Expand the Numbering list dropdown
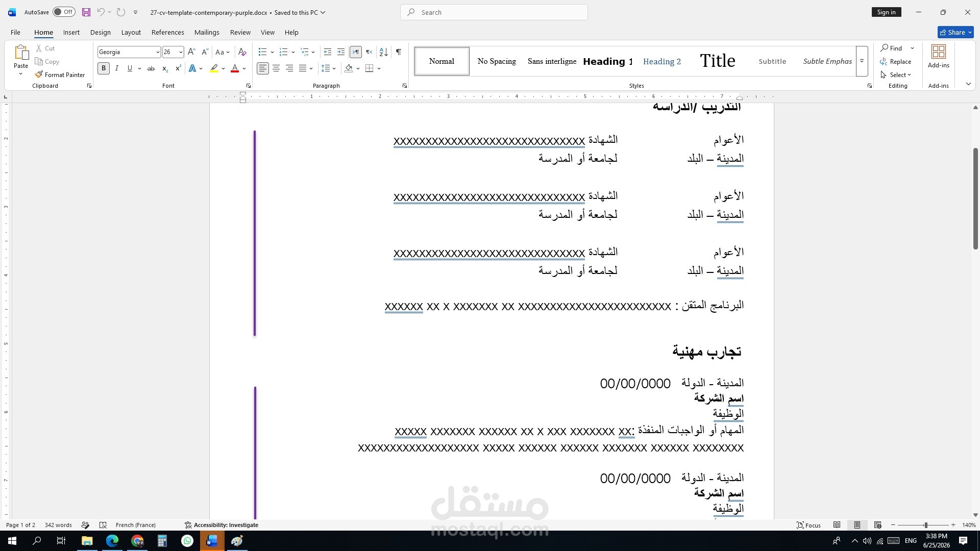The height and width of the screenshot is (551, 980). (293, 52)
